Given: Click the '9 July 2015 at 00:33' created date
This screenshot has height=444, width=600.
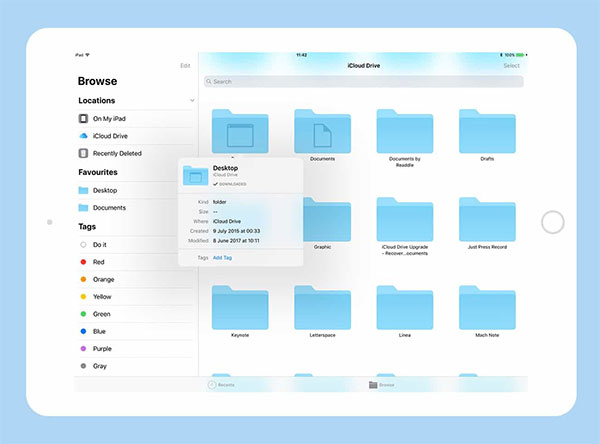Looking at the screenshot, I should [236, 231].
